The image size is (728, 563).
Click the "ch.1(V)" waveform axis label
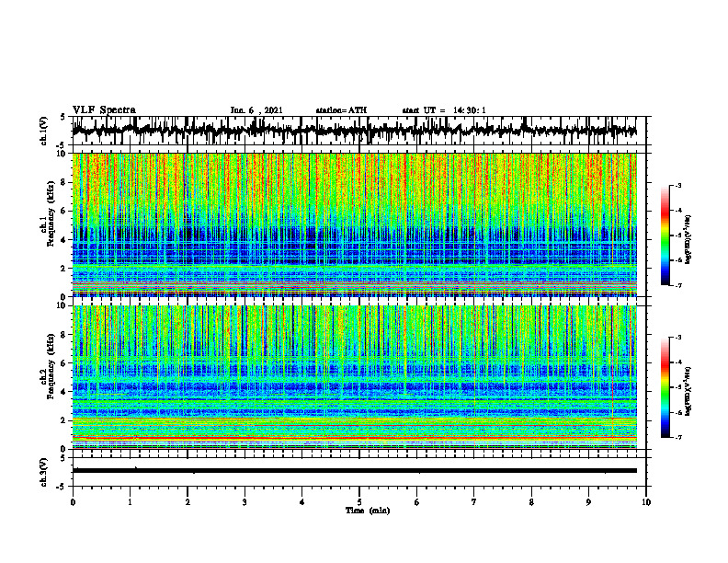pos(44,132)
